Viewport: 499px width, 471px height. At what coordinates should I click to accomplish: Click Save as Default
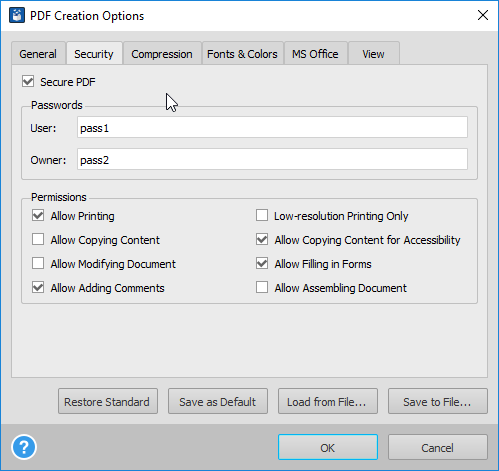point(218,401)
